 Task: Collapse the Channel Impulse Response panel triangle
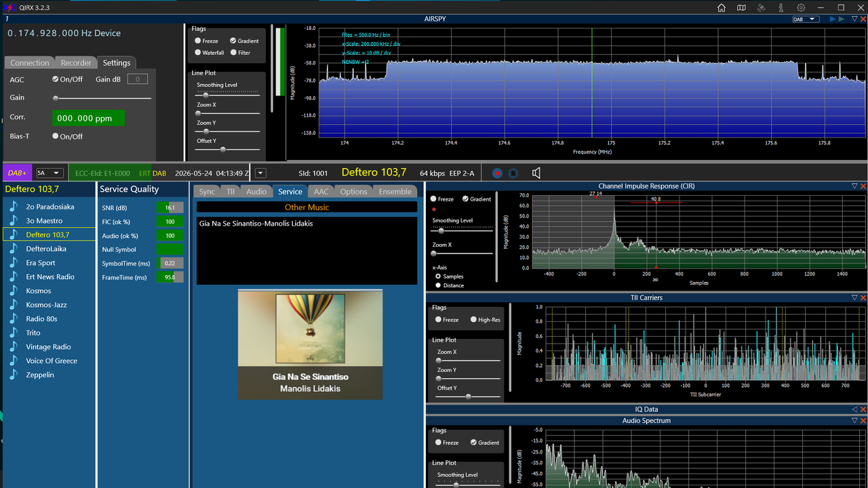point(854,186)
